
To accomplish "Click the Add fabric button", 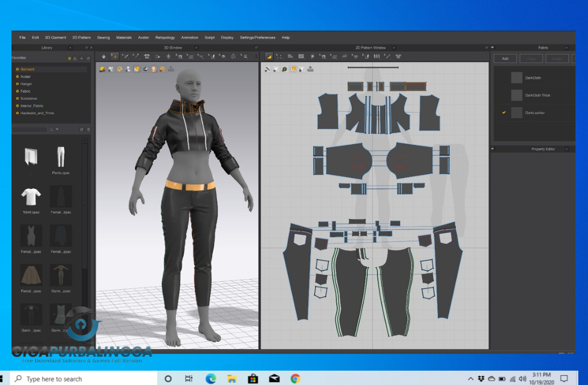I will click(505, 59).
